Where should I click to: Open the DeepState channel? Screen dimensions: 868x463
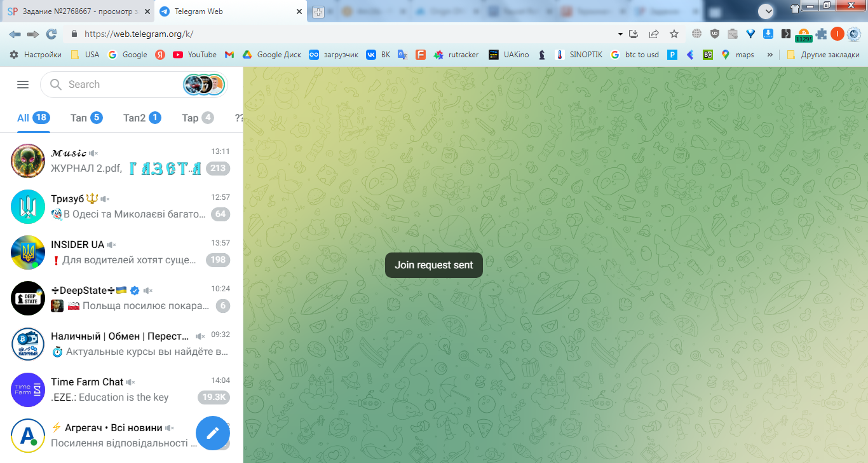pyautogui.click(x=121, y=298)
